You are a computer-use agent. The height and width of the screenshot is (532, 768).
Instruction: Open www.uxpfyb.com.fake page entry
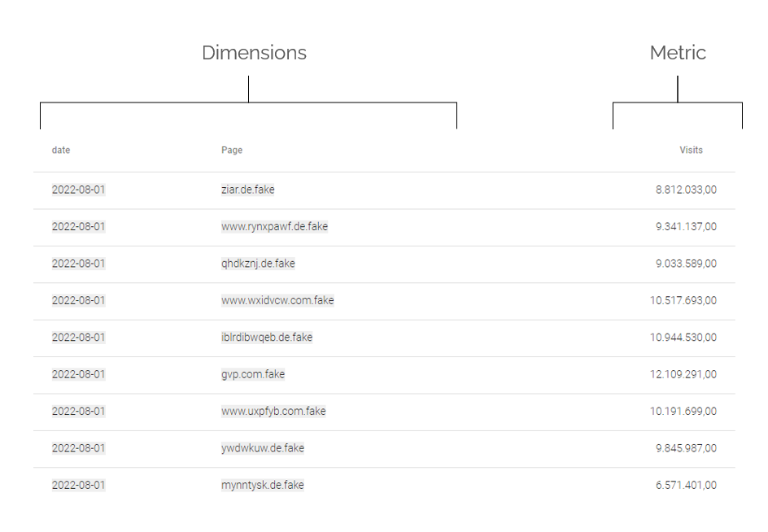click(273, 412)
